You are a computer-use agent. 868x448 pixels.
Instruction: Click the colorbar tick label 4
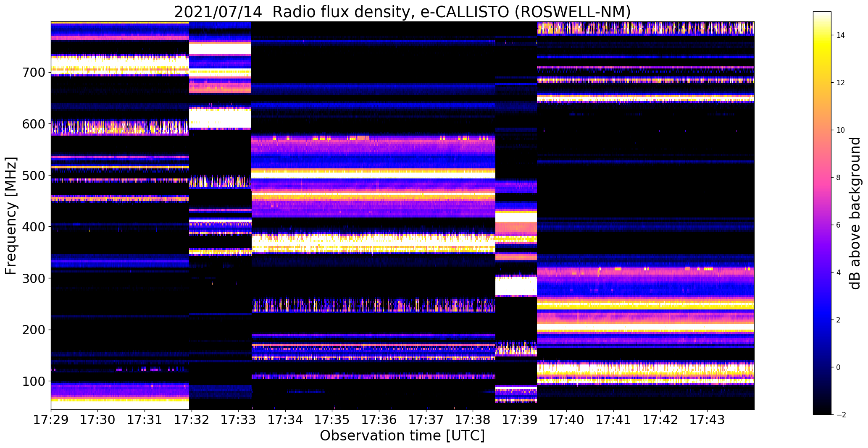tap(838, 272)
